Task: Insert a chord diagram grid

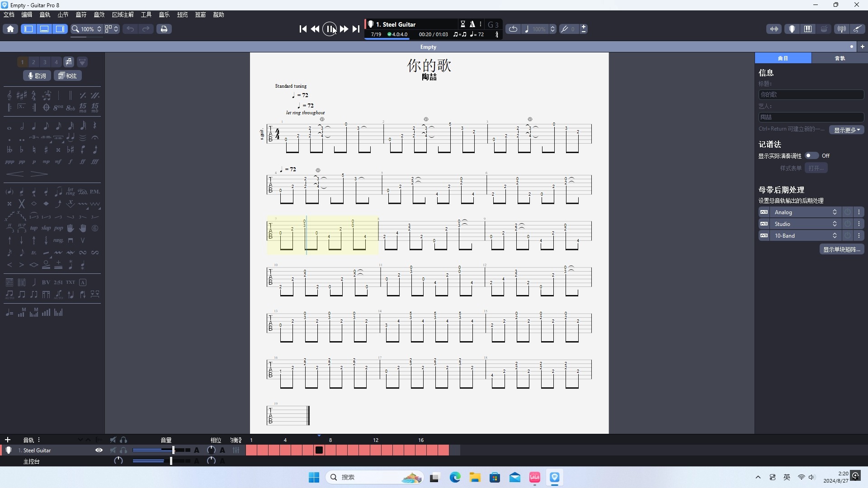Action: (9, 282)
